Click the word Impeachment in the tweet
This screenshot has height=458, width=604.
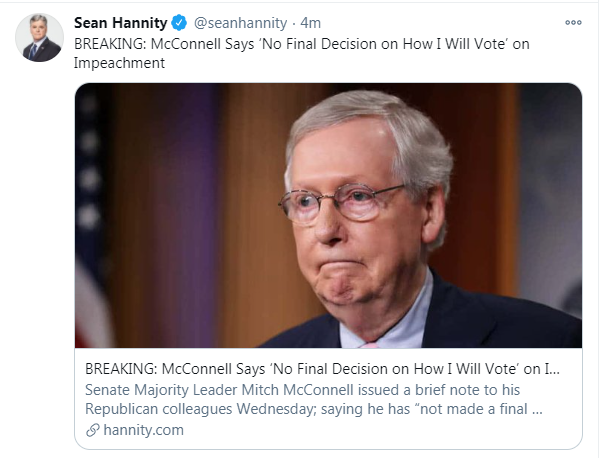pos(120,61)
